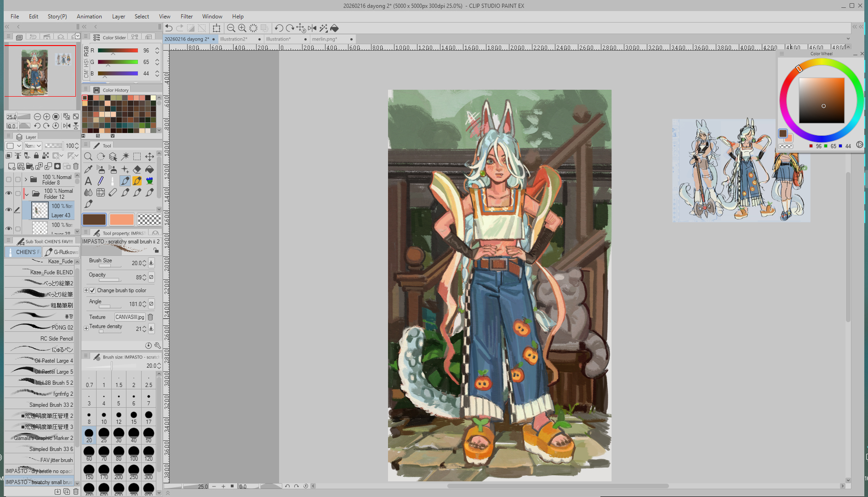Image resolution: width=868 pixels, height=497 pixels.
Task: Select the Text tool
Action: click(88, 181)
